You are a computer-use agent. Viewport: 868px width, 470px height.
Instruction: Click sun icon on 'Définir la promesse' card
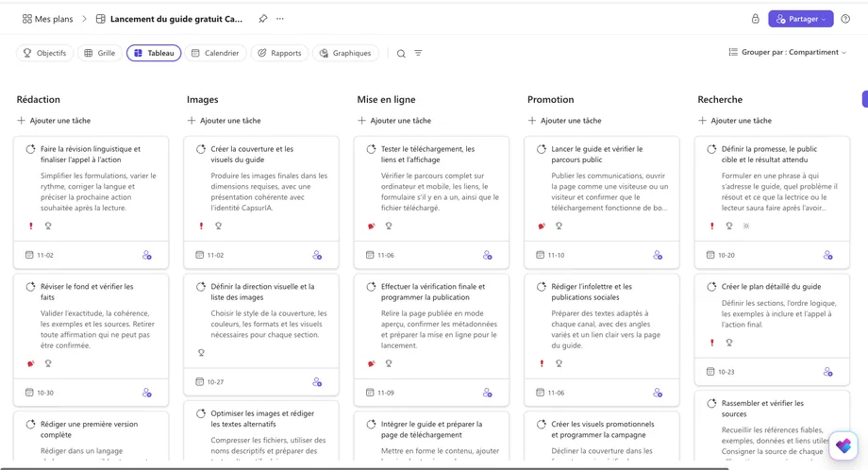tap(746, 226)
